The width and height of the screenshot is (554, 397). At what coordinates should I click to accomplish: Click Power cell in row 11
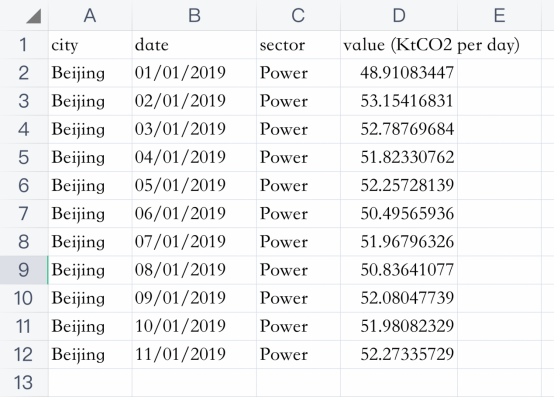pyautogui.click(x=299, y=326)
